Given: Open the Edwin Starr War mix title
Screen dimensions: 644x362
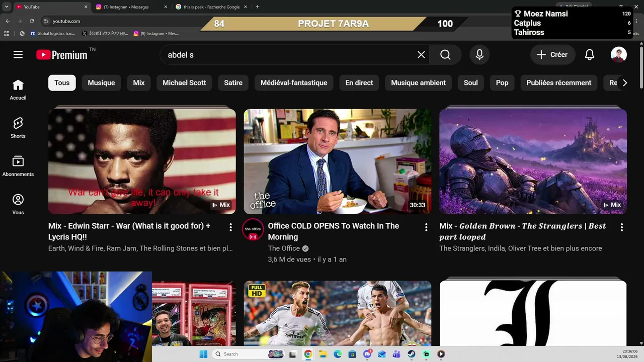Looking at the screenshot, I should (130, 231).
